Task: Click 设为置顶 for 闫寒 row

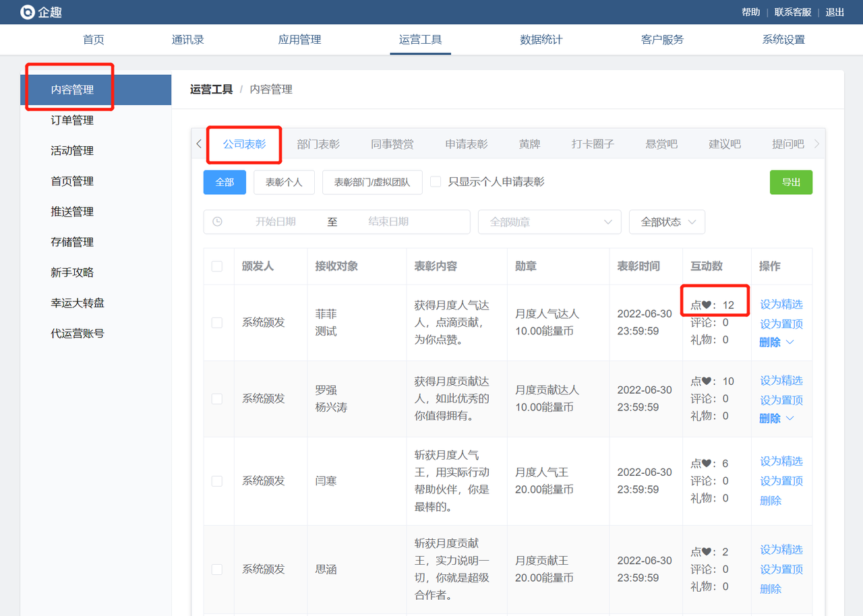Action: click(x=781, y=481)
